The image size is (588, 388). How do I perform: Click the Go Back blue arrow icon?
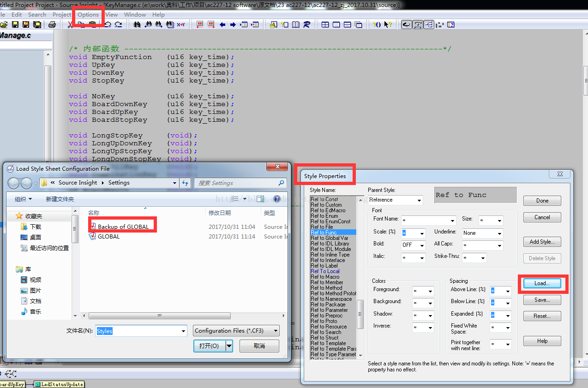click(222, 24)
